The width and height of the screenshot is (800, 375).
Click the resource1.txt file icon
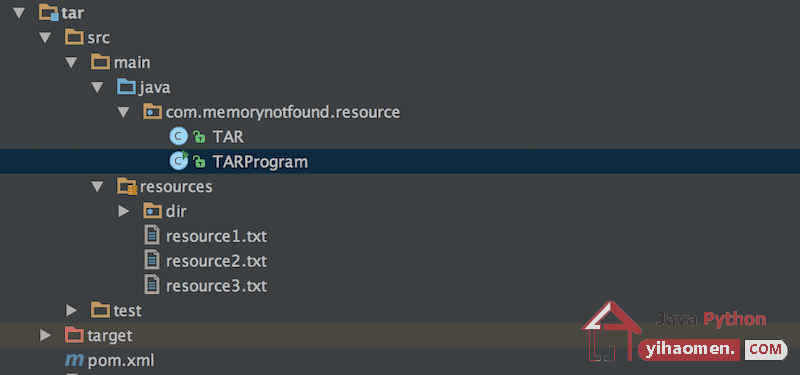(x=152, y=236)
